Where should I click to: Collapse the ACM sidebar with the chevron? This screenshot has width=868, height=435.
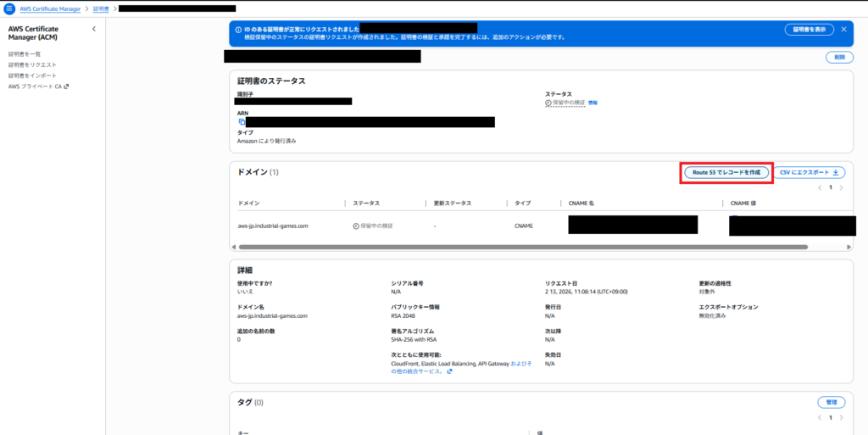click(94, 30)
